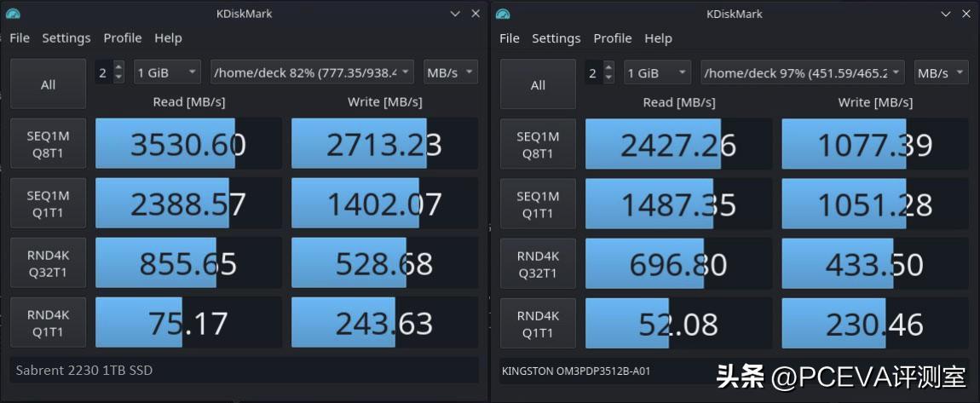The width and height of the screenshot is (980, 403).
Task: Open the Profile menu in the Sabrent window
Action: click(x=123, y=38)
